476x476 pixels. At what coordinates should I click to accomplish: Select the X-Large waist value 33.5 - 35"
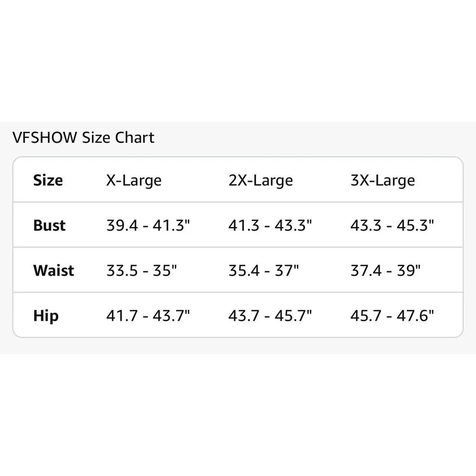point(141,270)
